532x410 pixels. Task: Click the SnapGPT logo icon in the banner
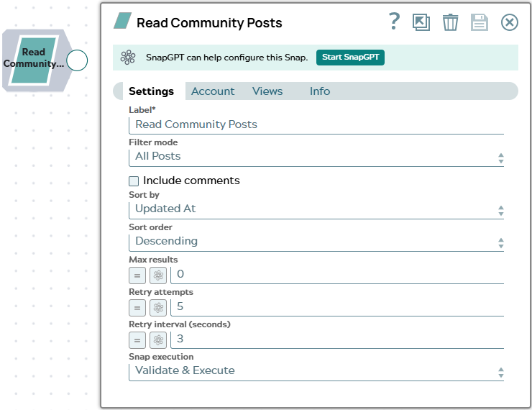point(128,58)
